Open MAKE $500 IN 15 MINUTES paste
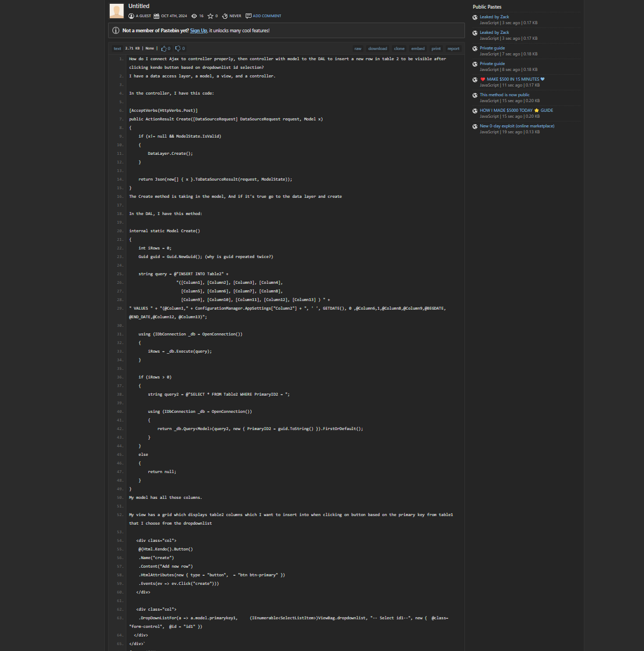This screenshot has width=644, height=651. (512, 79)
